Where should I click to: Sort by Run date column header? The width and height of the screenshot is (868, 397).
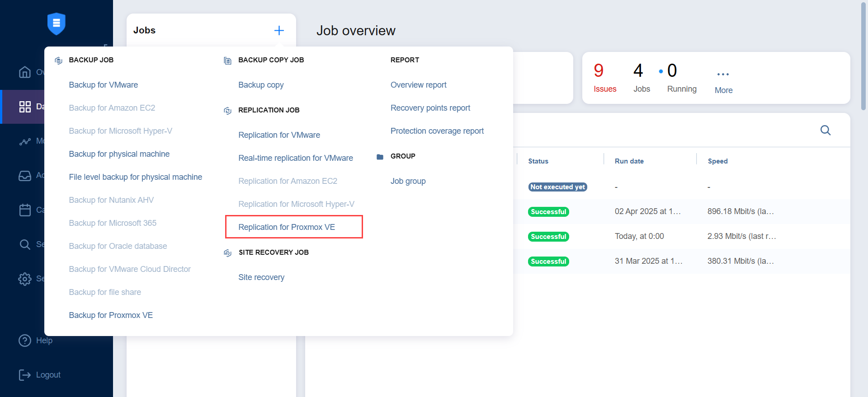click(629, 161)
